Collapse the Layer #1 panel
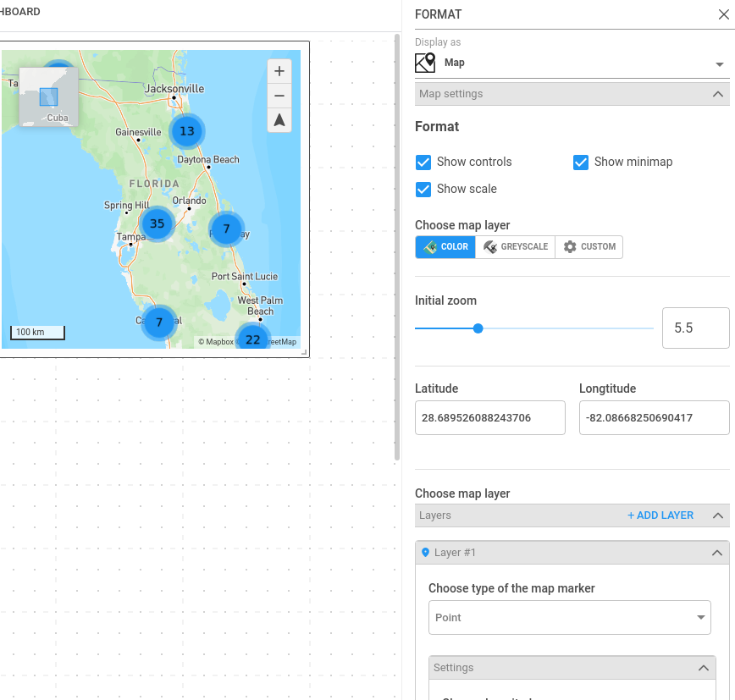Screen dimensions: 735x700 [x=717, y=552]
